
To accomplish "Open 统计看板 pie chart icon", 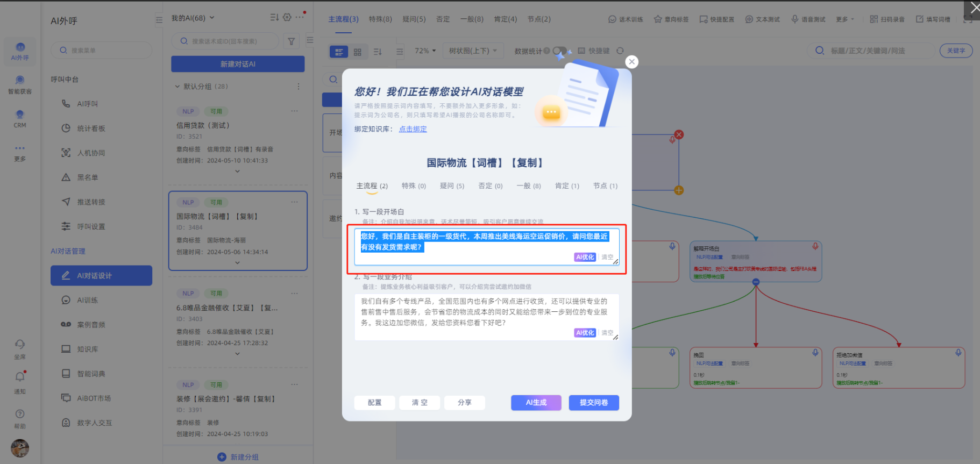I will point(66,129).
